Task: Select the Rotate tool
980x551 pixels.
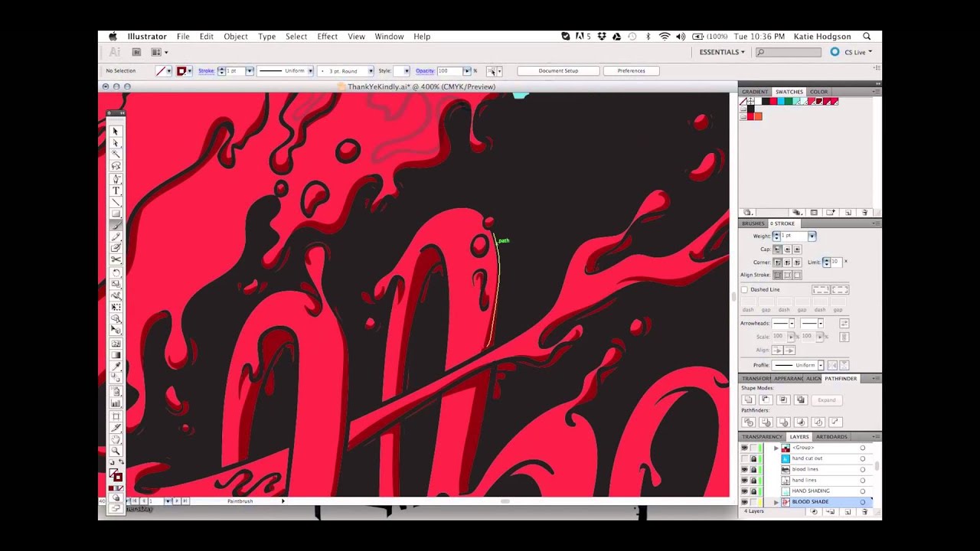Action: point(116,273)
